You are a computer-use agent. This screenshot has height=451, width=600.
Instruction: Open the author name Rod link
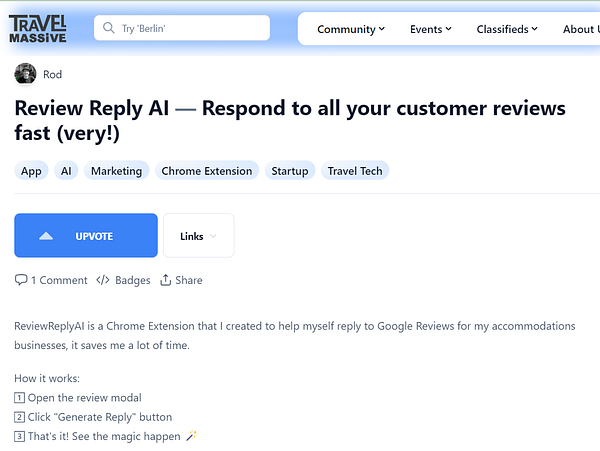point(52,74)
